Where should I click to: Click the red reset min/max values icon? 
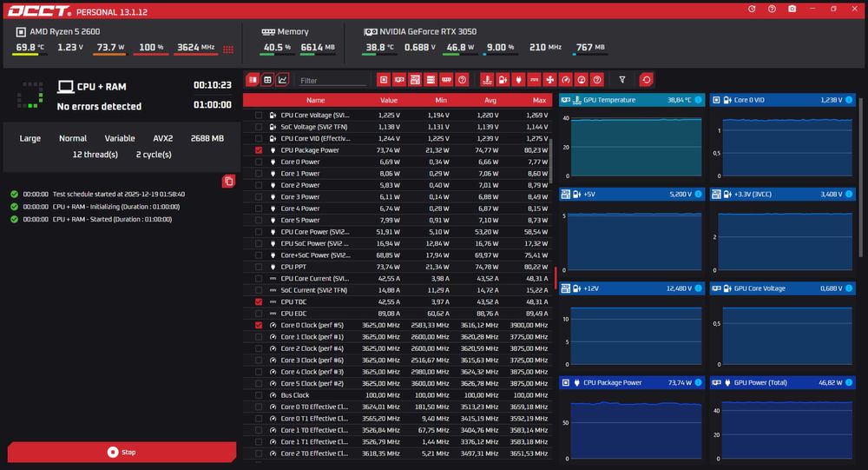[646, 80]
